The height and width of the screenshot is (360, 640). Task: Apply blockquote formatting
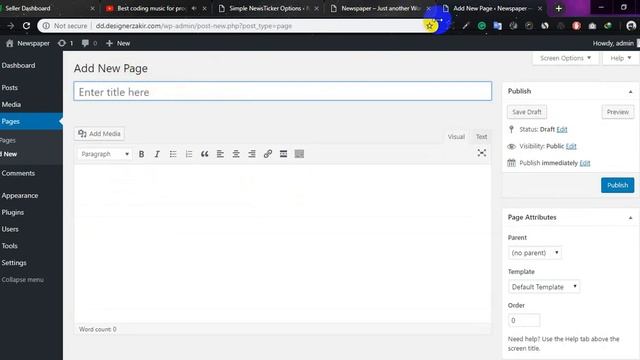click(204, 154)
